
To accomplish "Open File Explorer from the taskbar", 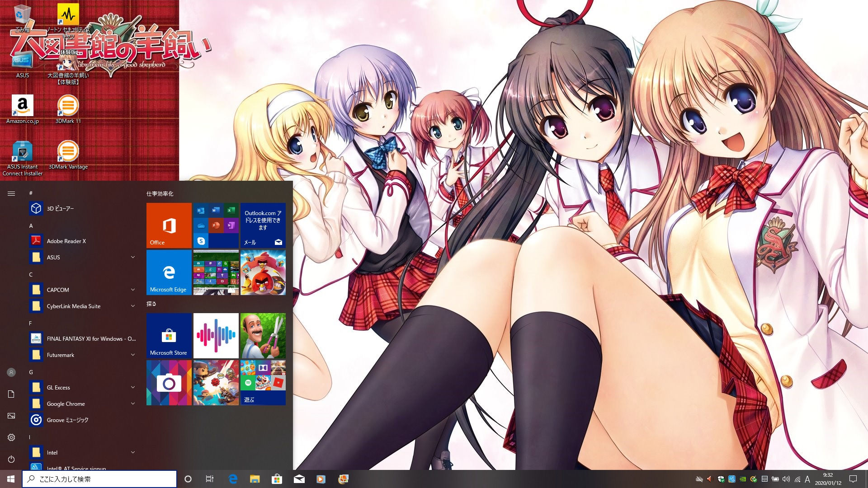I will 255,479.
